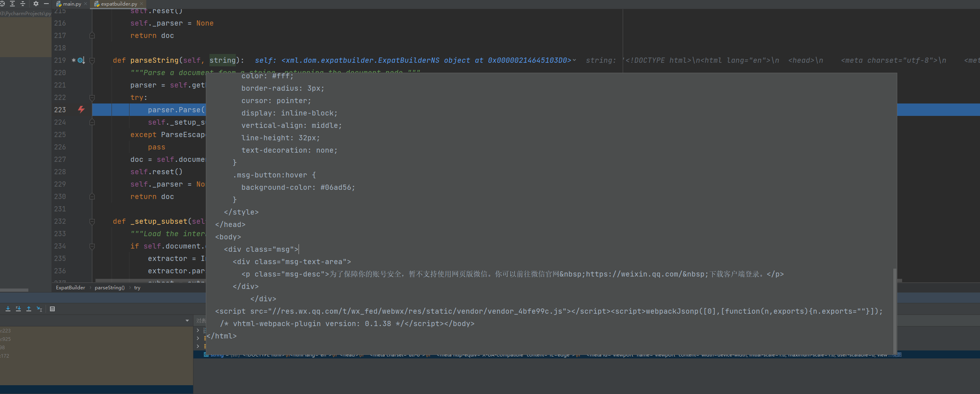Click ExpatBuilder in the breadcrumb bar
The image size is (980, 394).
(70, 288)
